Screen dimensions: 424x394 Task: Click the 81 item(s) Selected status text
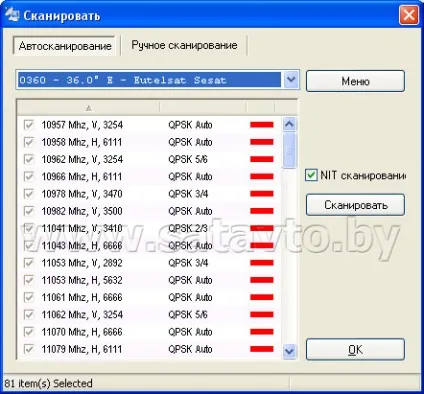[x=48, y=383]
